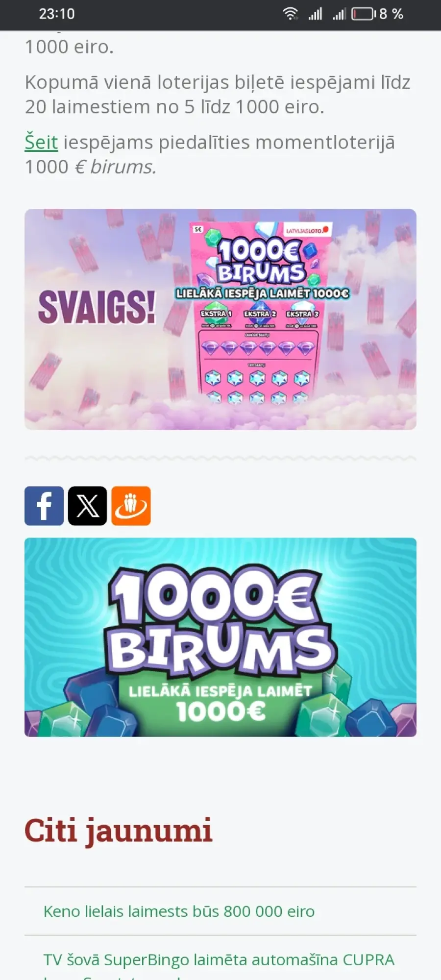Click the Latvijas Loto logo on ticket

tap(307, 230)
